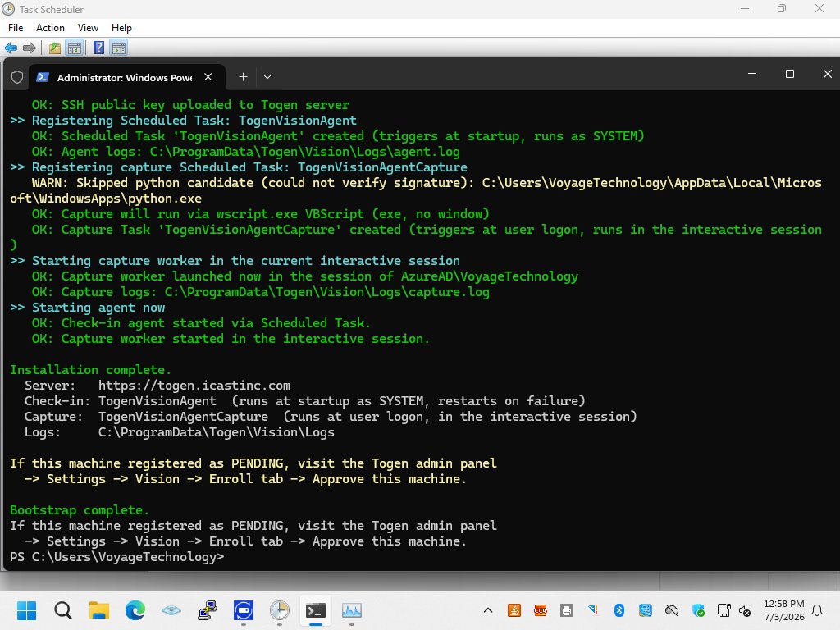Click the 'C:\ProgramData\Togen\Vision\Logs\capture.log' path text
The width and height of the screenshot is (840, 630).
326,292
